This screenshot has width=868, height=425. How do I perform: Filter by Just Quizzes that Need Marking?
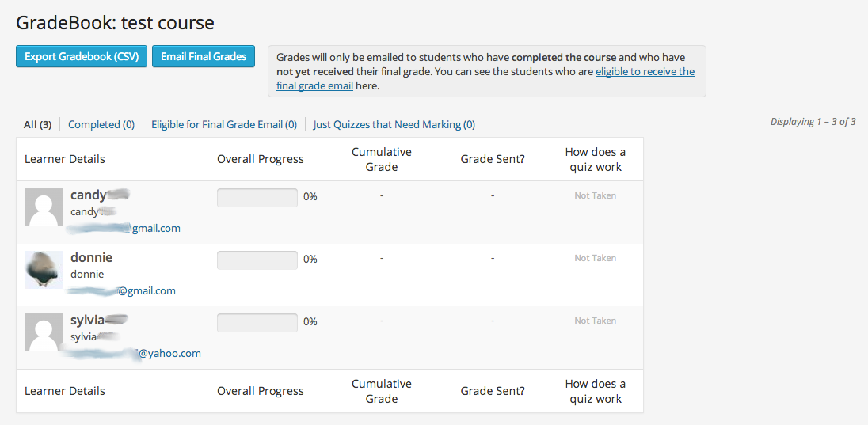(x=394, y=124)
